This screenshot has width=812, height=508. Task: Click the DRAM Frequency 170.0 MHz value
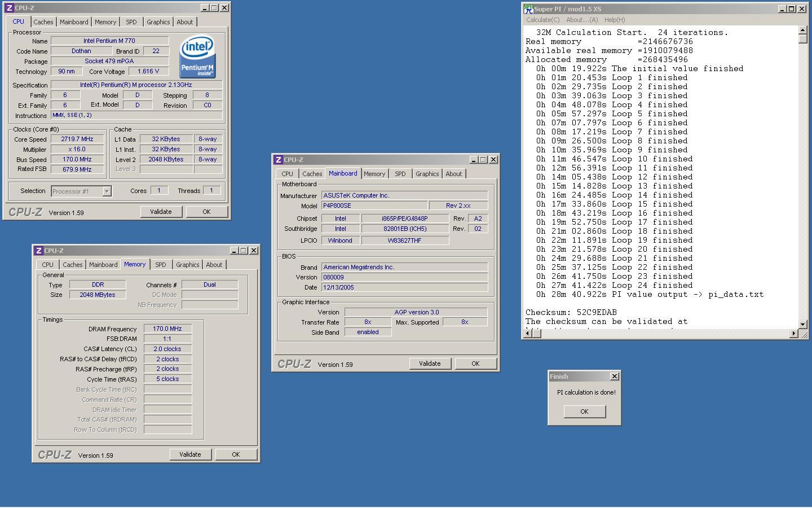(x=167, y=329)
